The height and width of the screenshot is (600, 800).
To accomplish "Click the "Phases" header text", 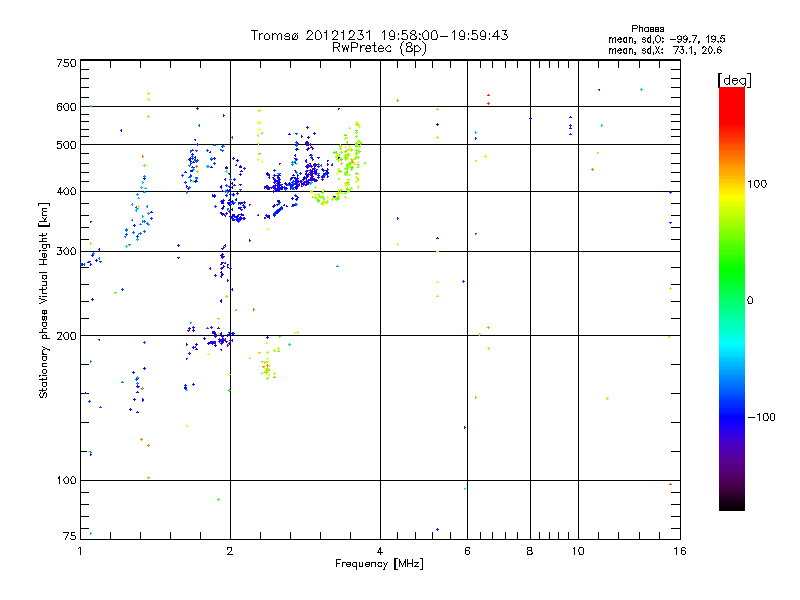I will tap(647, 29).
